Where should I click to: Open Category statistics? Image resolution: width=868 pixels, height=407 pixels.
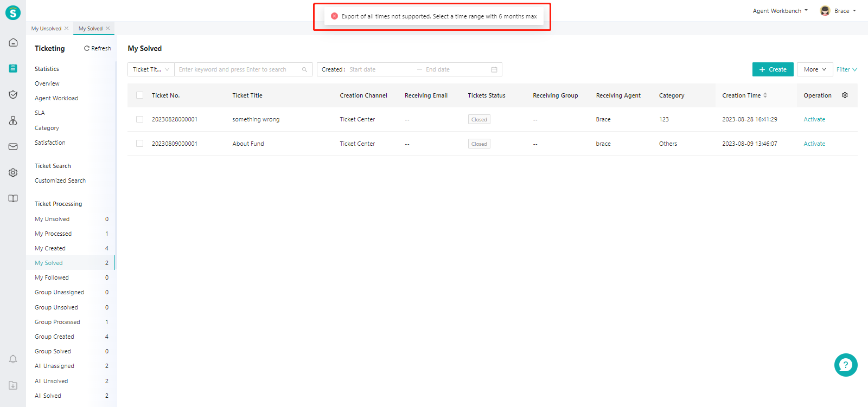pyautogui.click(x=47, y=128)
